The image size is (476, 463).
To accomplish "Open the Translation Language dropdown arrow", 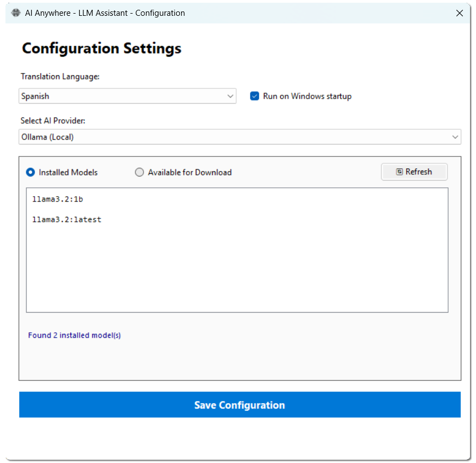I will click(x=230, y=96).
